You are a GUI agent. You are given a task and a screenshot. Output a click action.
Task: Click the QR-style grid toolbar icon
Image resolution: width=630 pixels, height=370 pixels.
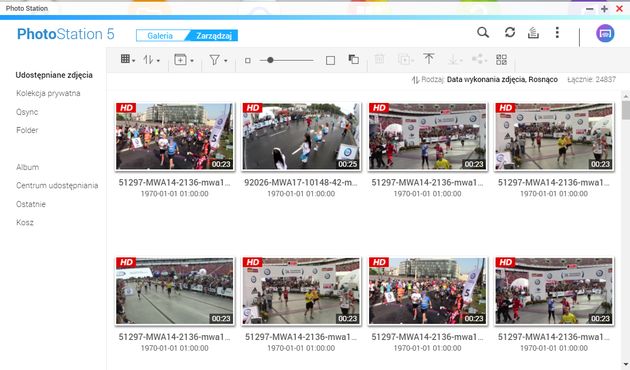(501, 59)
